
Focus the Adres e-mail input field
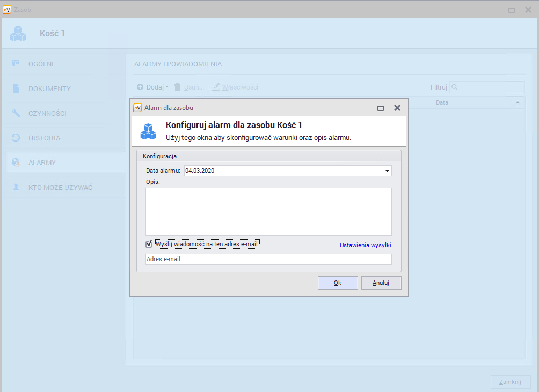tap(268, 259)
